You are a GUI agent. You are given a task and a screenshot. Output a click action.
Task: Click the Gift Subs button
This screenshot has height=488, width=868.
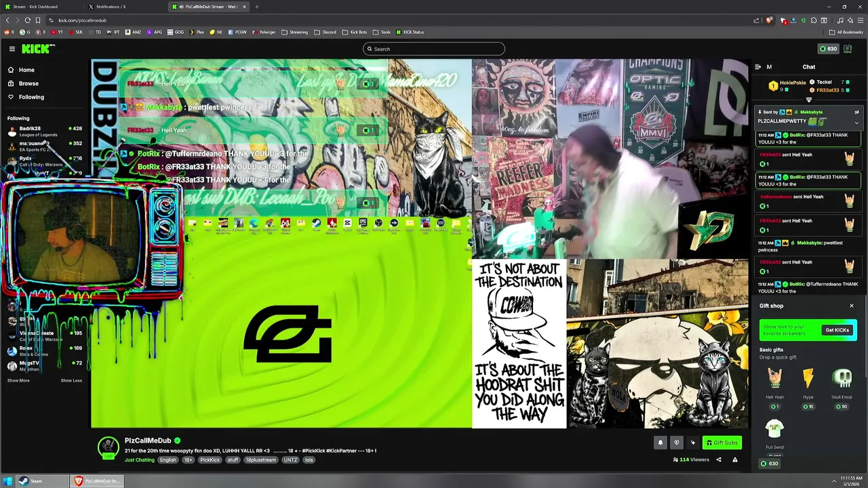(x=722, y=443)
